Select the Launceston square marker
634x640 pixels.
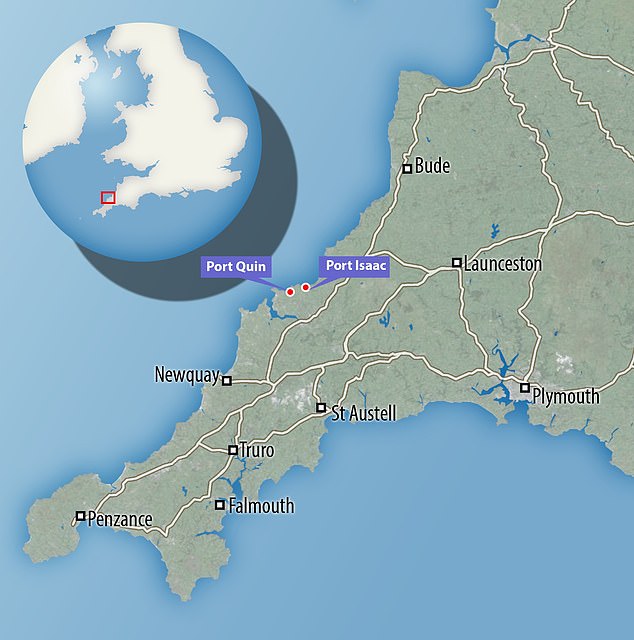coord(456,262)
